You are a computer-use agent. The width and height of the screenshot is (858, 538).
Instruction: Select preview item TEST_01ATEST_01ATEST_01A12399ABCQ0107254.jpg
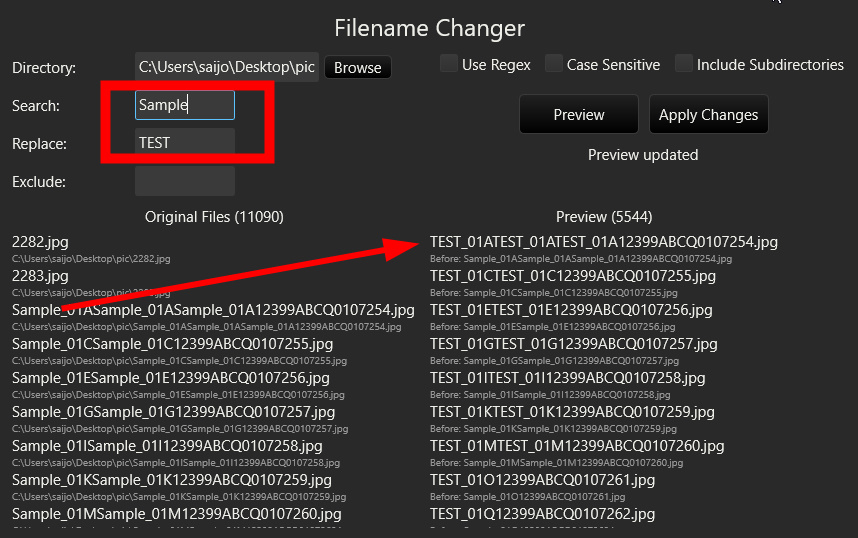tap(603, 242)
